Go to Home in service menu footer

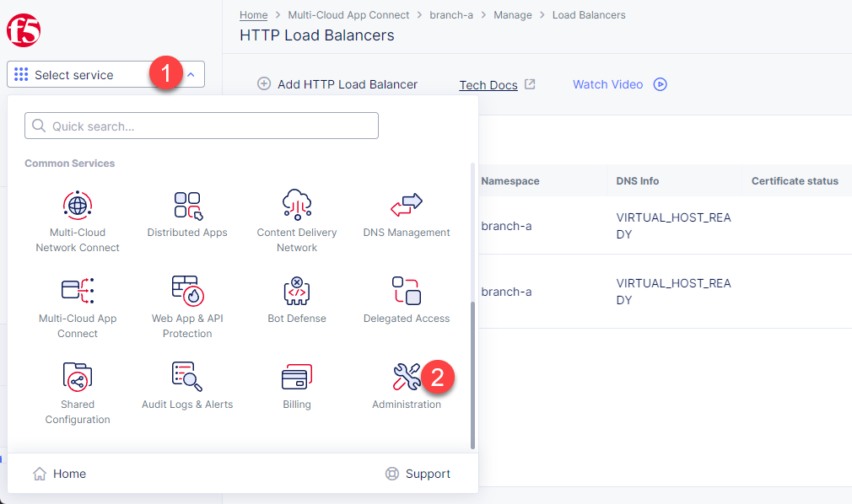coord(59,474)
